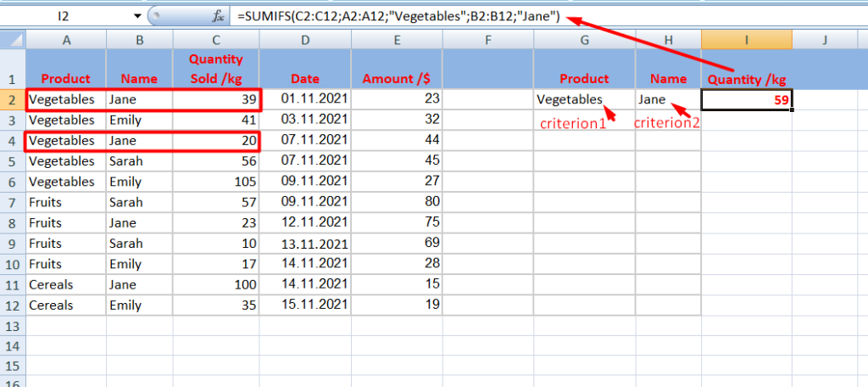Select row 9 header
868x387 pixels.
point(13,244)
